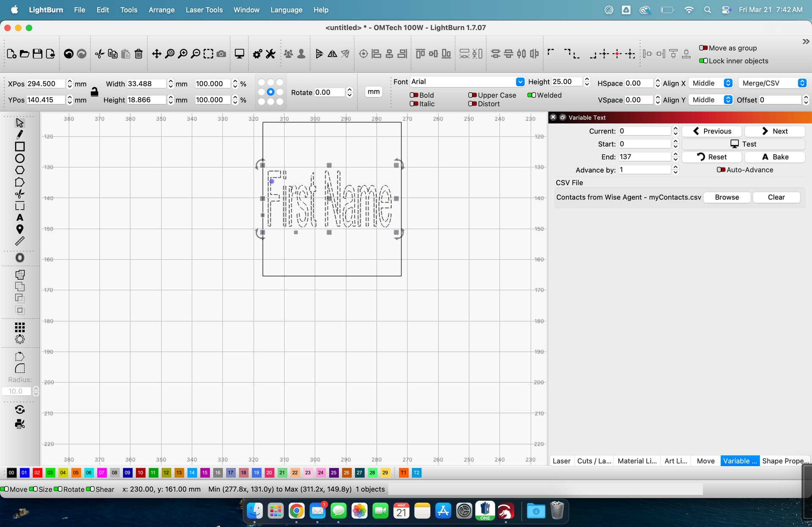Viewport: 812px width, 527px height.
Task: Select the center anchor radio button
Action: (271, 92)
